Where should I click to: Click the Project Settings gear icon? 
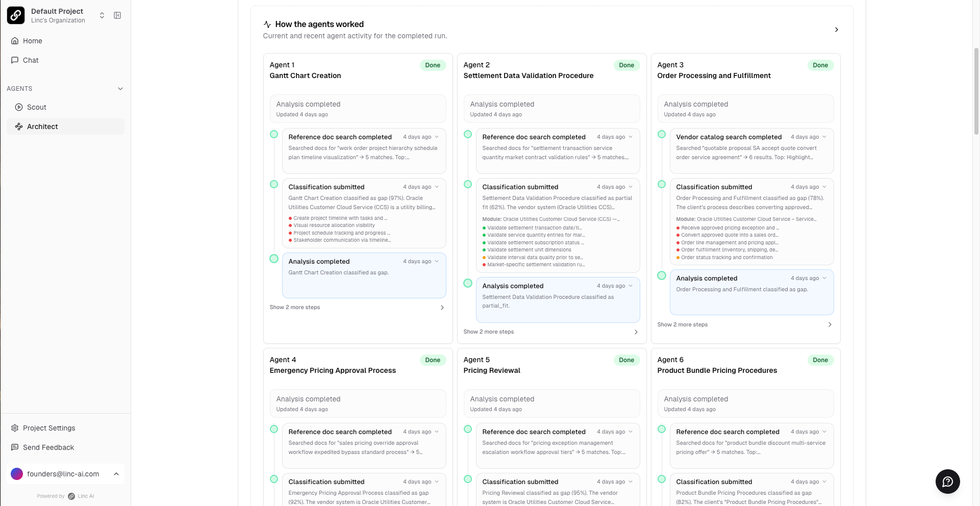15,428
